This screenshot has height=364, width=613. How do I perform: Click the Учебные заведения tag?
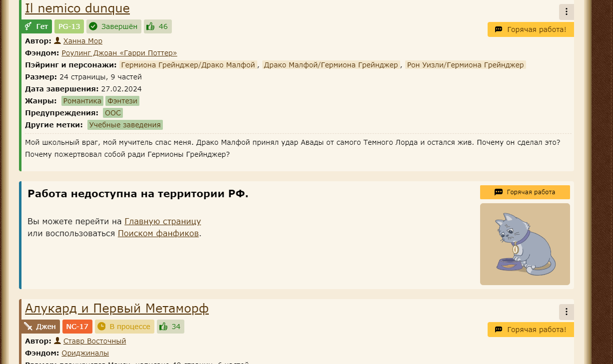[125, 125]
